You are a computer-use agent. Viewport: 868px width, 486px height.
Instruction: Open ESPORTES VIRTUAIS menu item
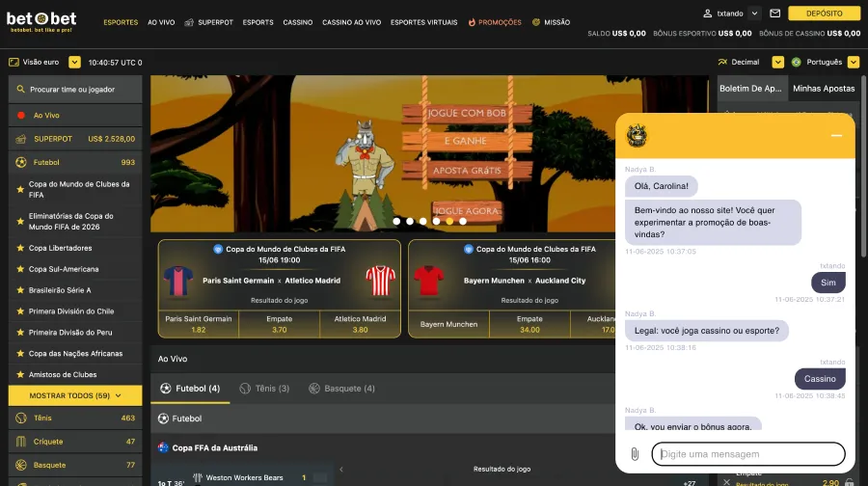click(424, 23)
